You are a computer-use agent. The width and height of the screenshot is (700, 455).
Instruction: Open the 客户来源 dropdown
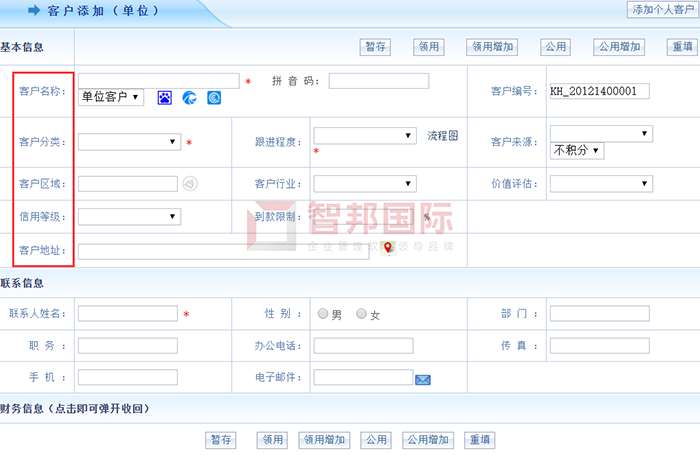601,134
